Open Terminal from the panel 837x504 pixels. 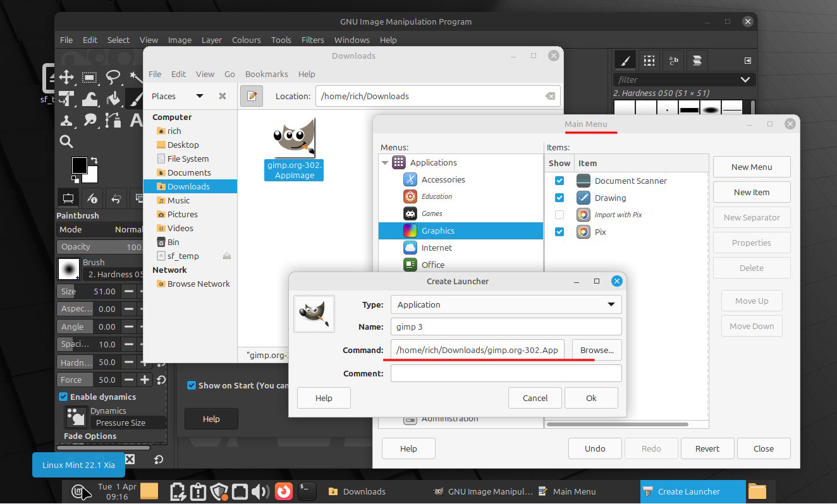tap(307, 491)
